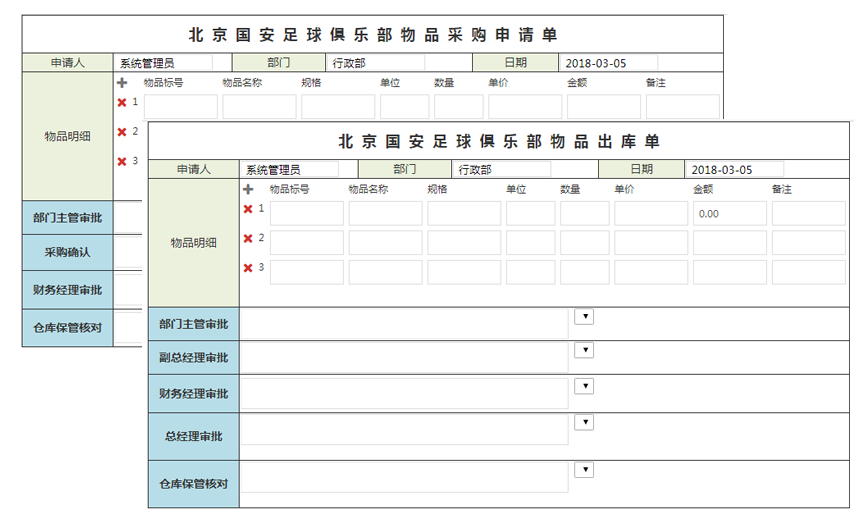
Task: Open dropdown for 仓库保管核对 in 出库单
Action: pyautogui.click(x=584, y=470)
